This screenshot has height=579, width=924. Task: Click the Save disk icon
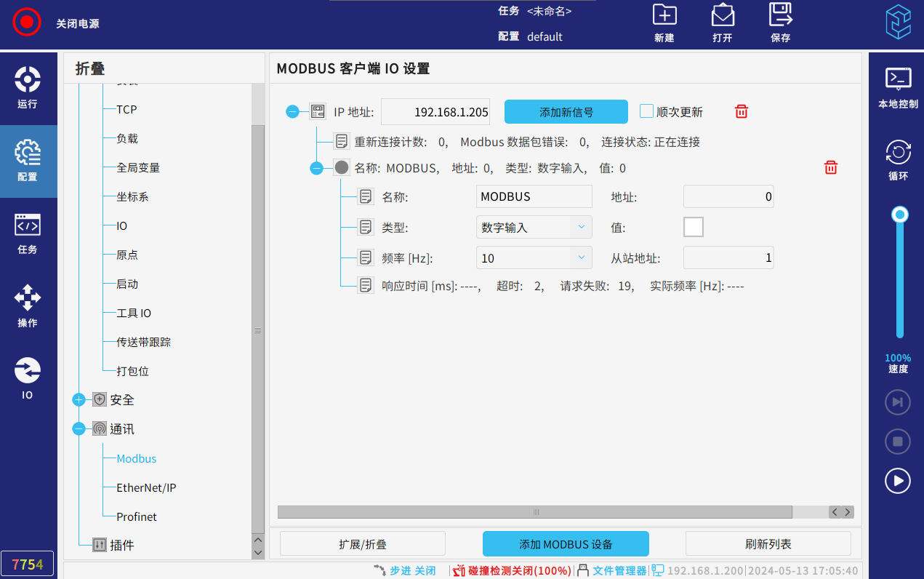(780, 15)
